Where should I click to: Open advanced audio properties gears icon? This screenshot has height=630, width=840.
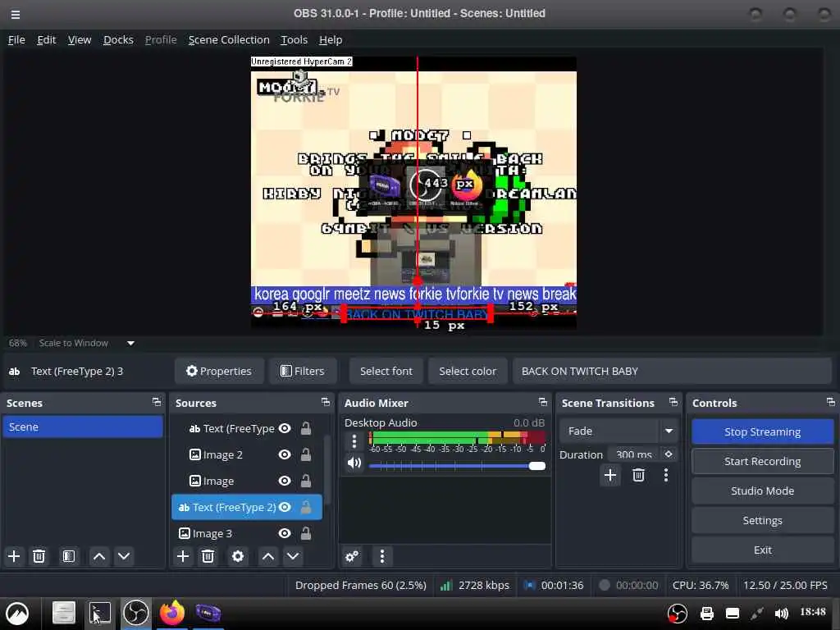[x=352, y=556]
